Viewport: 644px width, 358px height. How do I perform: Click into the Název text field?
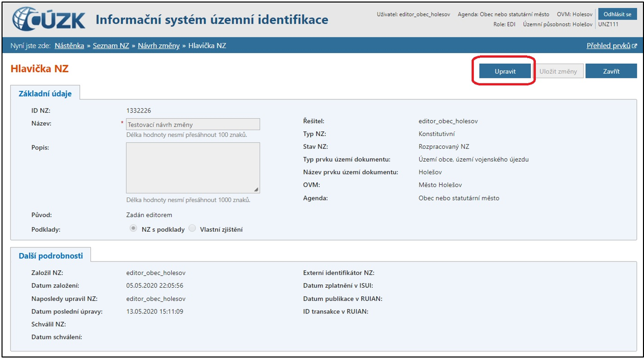click(x=192, y=124)
